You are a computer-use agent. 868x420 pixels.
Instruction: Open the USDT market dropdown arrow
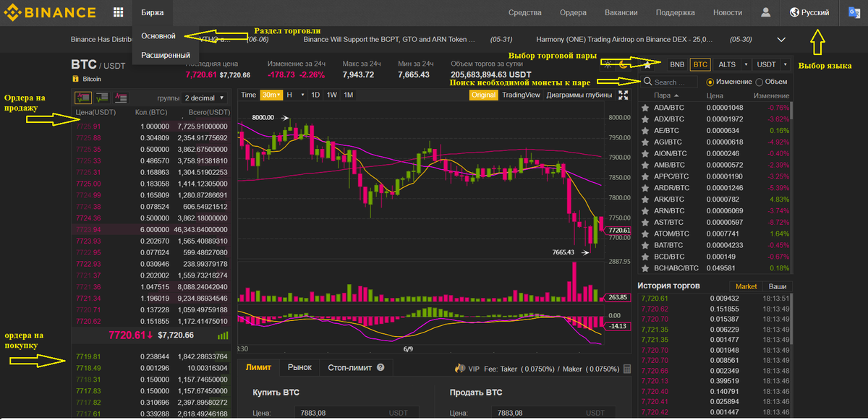[x=785, y=64]
